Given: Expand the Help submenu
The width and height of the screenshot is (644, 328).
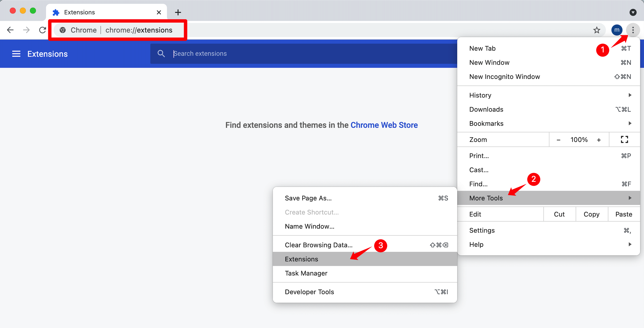Looking at the screenshot, I should pyautogui.click(x=549, y=245).
